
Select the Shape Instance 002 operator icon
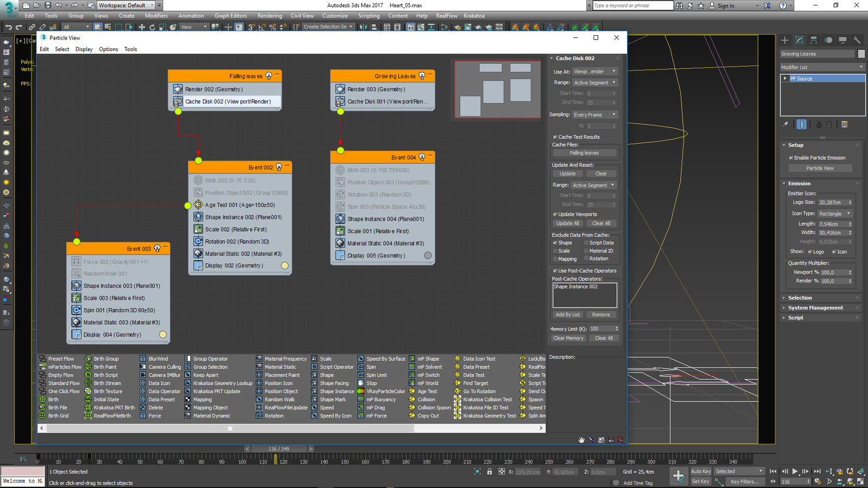[x=198, y=217]
